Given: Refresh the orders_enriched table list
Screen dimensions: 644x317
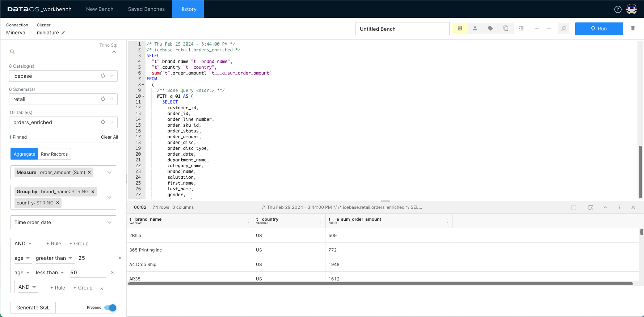Looking at the screenshot, I should click(x=103, y=122).
